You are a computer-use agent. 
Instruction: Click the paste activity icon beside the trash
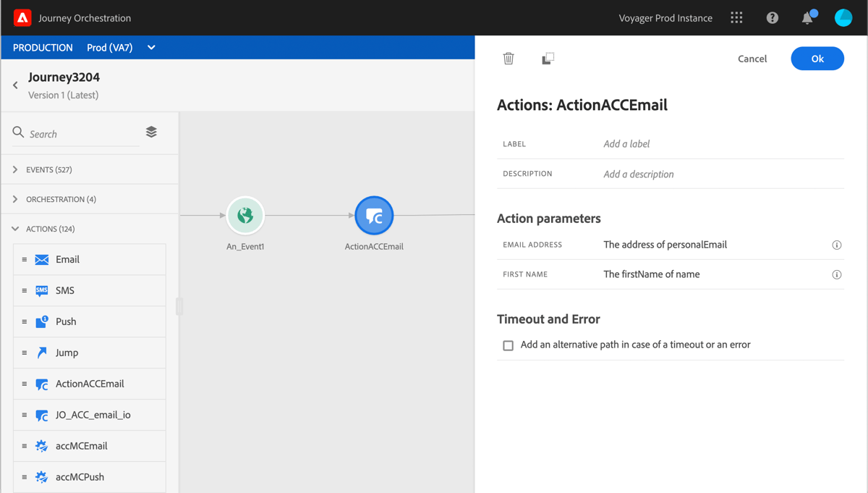point(548,59)
